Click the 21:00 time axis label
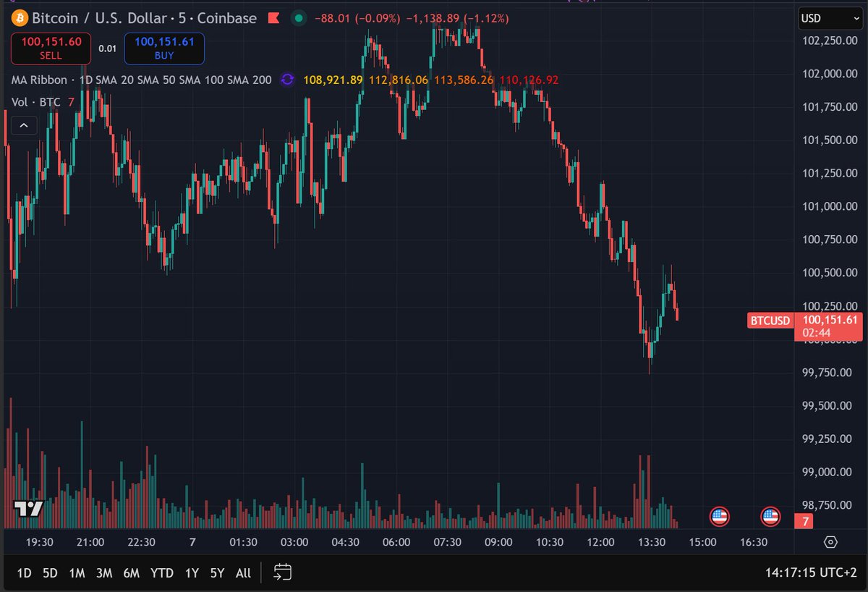Viewport: 868px width, 592px height. 90,542
